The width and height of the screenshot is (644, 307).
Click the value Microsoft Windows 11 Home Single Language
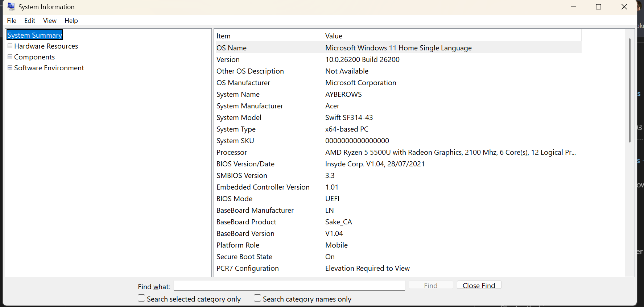click(x=399, y=48)
